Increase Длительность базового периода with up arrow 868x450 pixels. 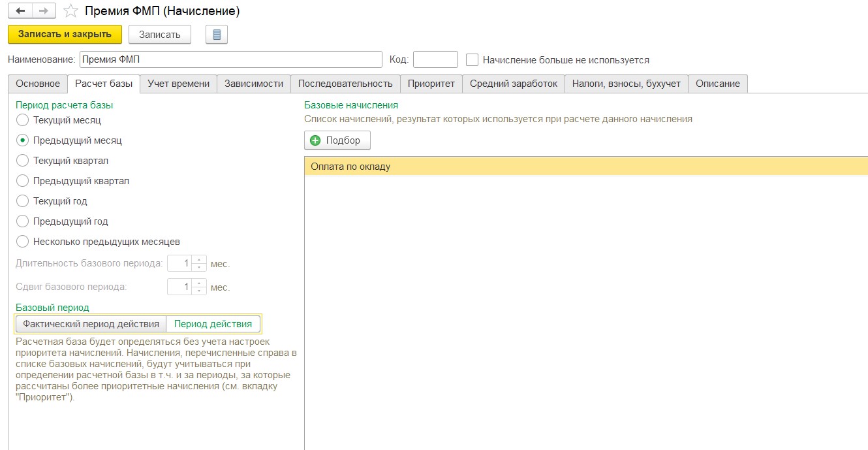coord(200,260)
